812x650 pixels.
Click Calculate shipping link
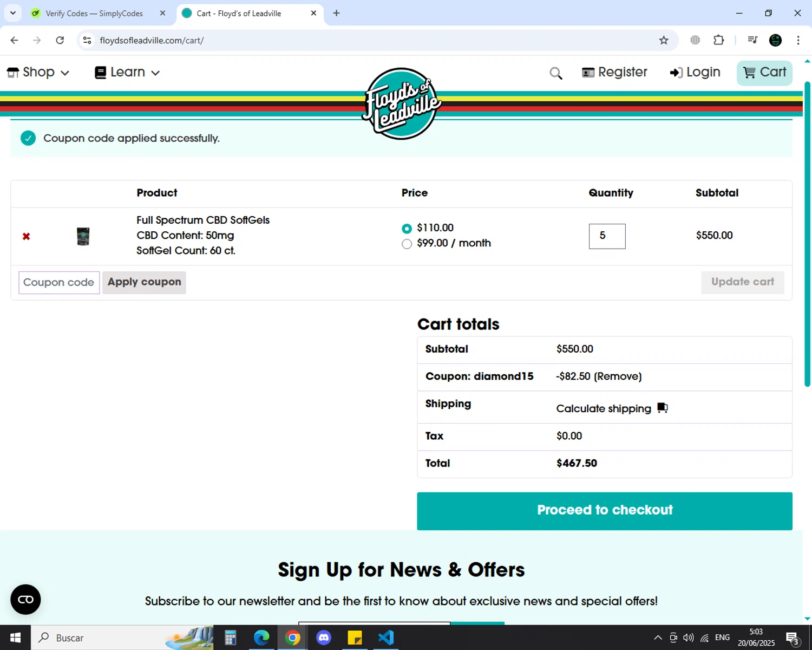604,408
